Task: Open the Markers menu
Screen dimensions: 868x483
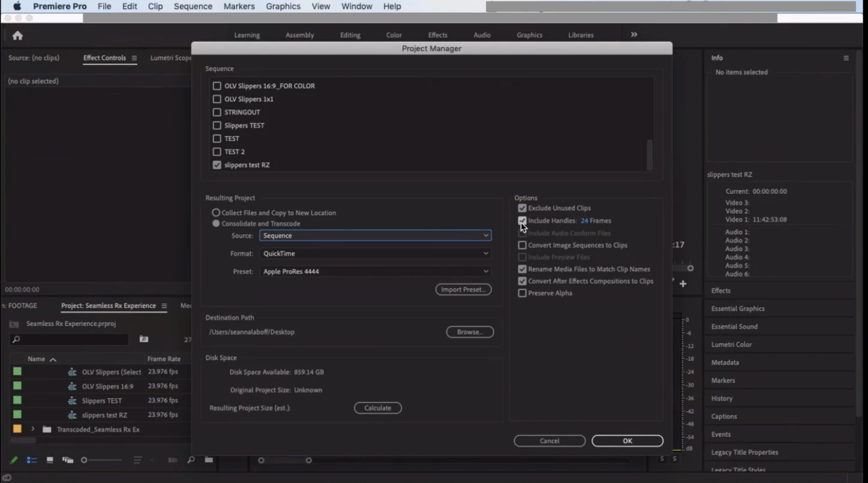Action: [239, 6]
